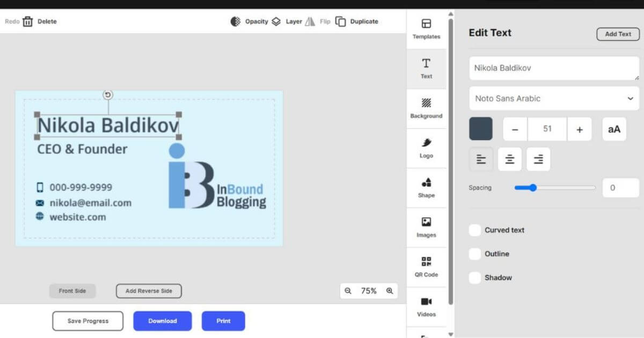Image resolution: width=644 pixels, height=338 pixels.
Task: Zoom out the canvas view
Action: [x=348, y=291]
